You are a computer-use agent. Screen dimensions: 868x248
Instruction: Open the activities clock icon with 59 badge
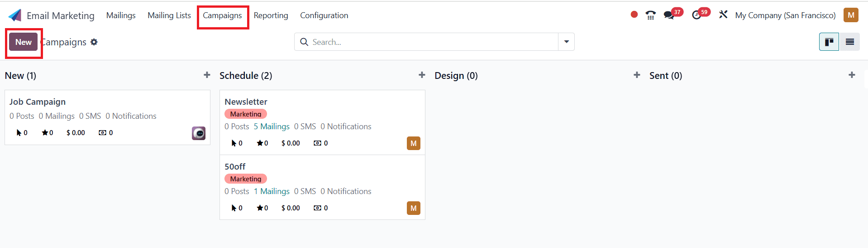tap(696, 15)
